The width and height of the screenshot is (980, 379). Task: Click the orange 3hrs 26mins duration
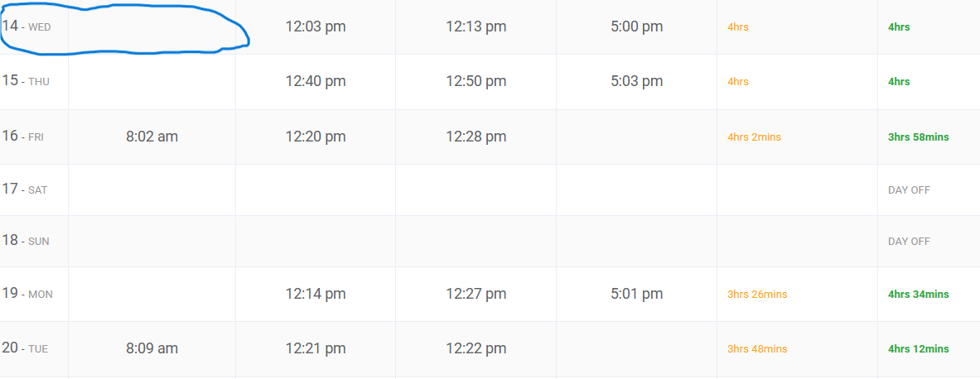(757, 295)
